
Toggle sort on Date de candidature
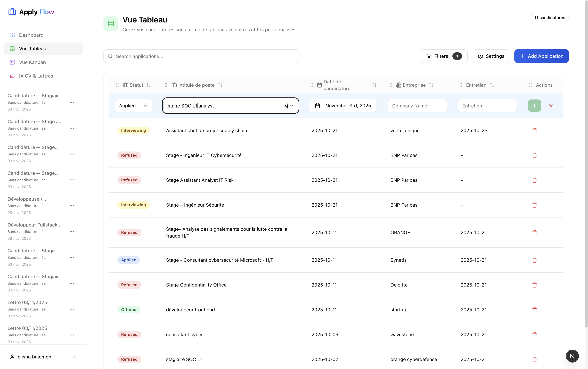pyautogui.click(x=374, y=85)
